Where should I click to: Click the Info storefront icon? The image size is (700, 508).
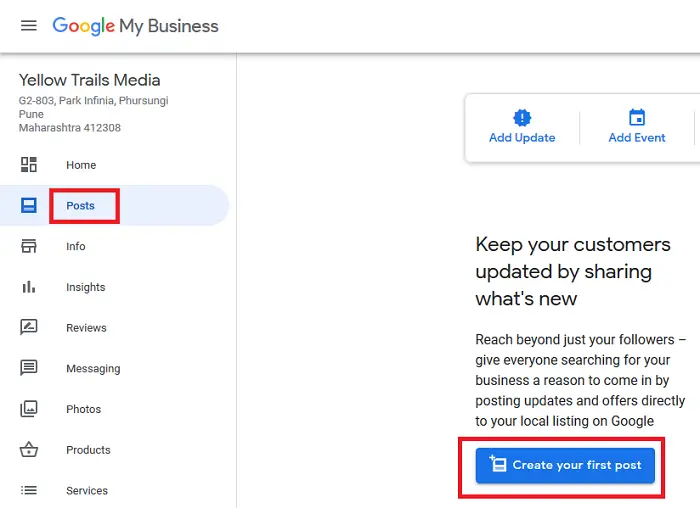pos(29,246)
